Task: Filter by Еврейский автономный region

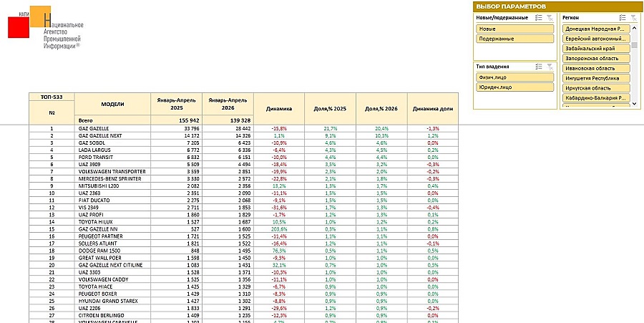Action: click(596, 39)
